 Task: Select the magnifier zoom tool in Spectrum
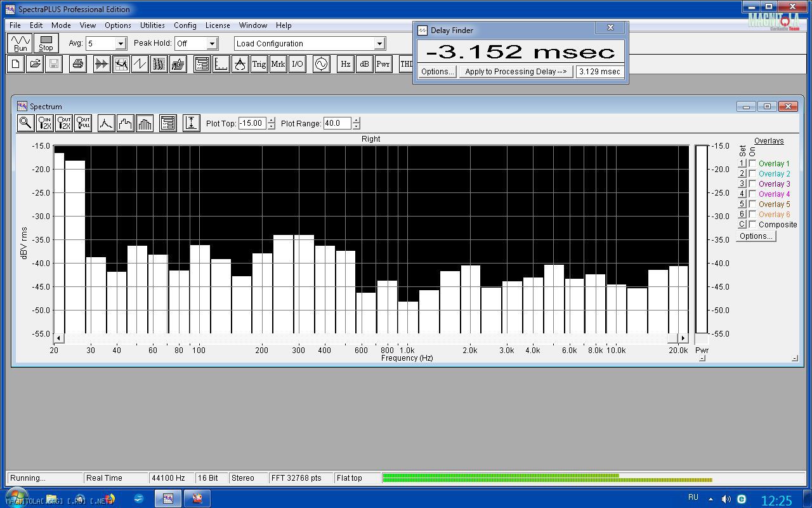pos(25,123)
